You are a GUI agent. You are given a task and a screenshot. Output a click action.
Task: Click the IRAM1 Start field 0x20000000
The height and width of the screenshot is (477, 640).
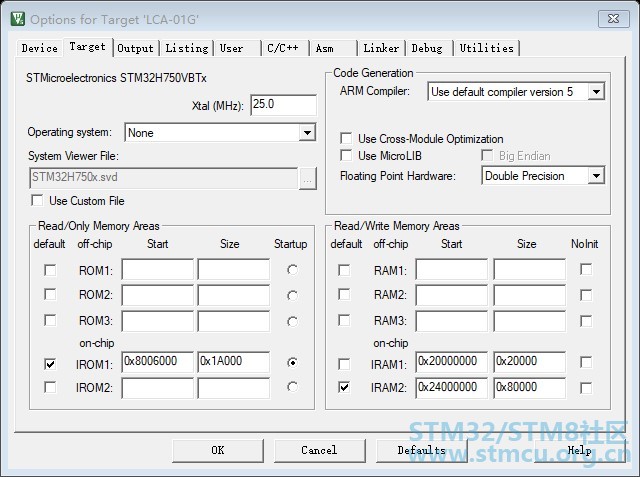(x=451, y=362)
